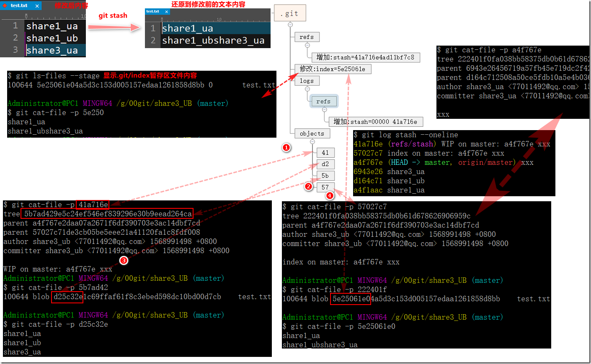This screenshot has width=591, height=364.
Task: Click the 'git cat-file -p 57027c7' command
Action: coord(335,207)
